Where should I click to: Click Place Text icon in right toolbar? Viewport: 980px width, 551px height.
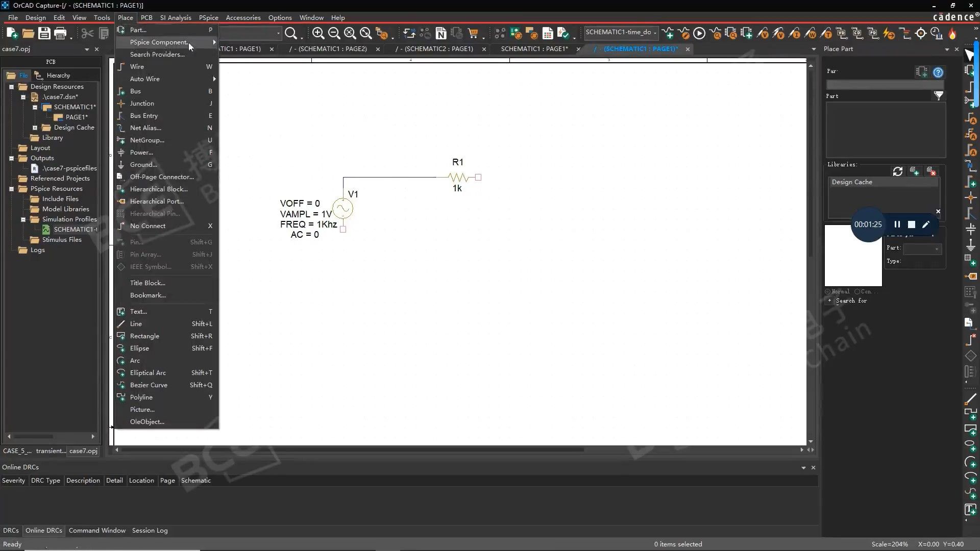click(970, 509)
